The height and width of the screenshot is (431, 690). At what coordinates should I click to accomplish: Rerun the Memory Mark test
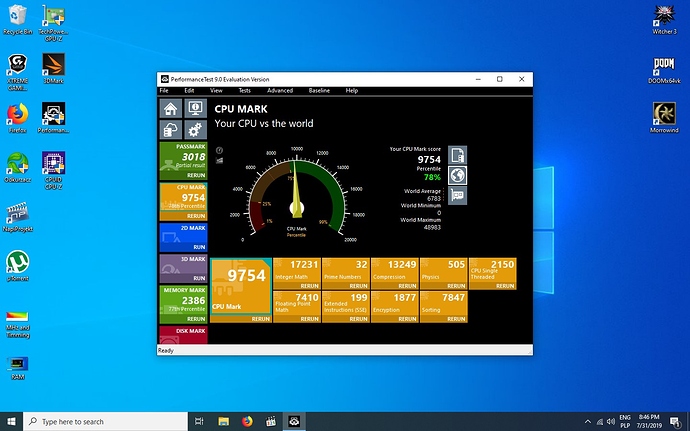196,319
